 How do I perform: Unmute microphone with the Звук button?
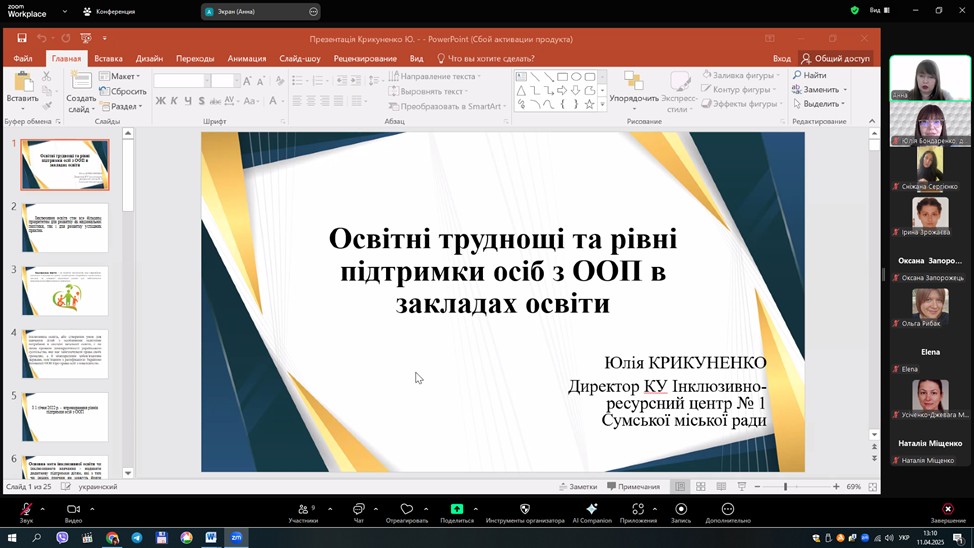[x=26, y=510]
